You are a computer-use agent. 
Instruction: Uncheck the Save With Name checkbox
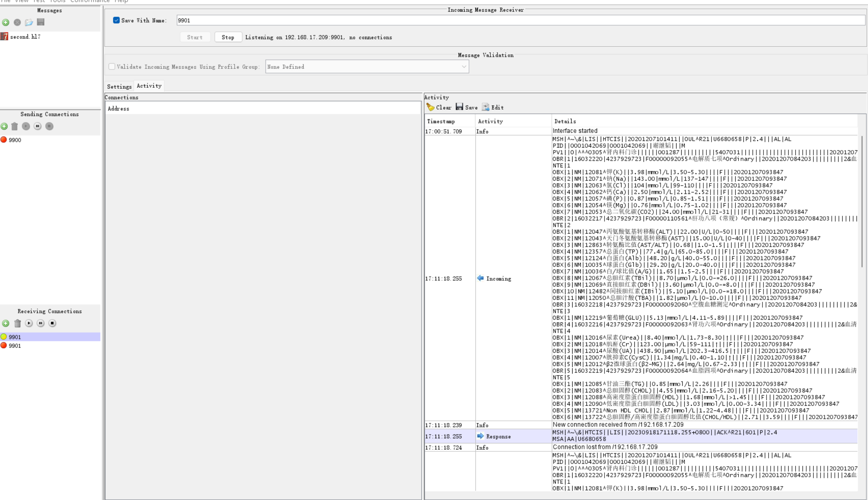coord(116,20)
